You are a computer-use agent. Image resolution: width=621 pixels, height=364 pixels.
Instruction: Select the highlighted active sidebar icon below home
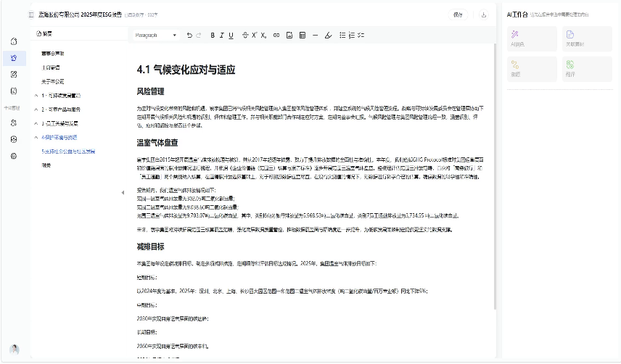[x=14, y=58]
